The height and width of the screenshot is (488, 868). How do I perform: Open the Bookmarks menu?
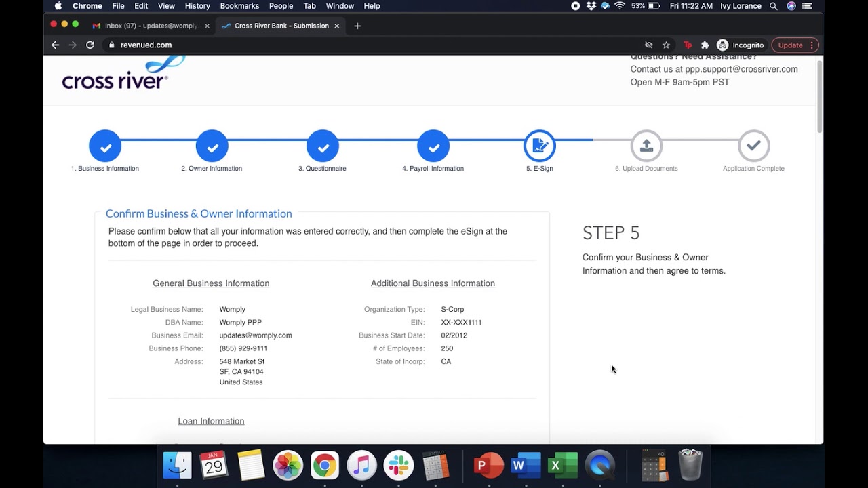(239, 6)
